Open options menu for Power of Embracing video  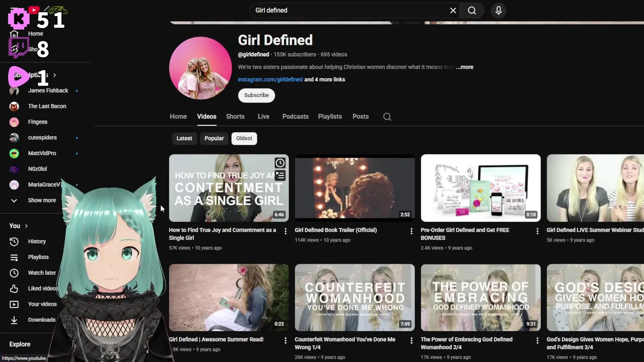click(x=537, y=340)
